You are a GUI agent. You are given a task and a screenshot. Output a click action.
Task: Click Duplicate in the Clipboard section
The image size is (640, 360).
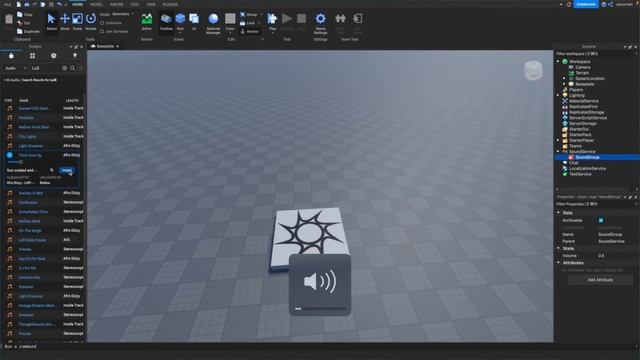tap(29, 31)
